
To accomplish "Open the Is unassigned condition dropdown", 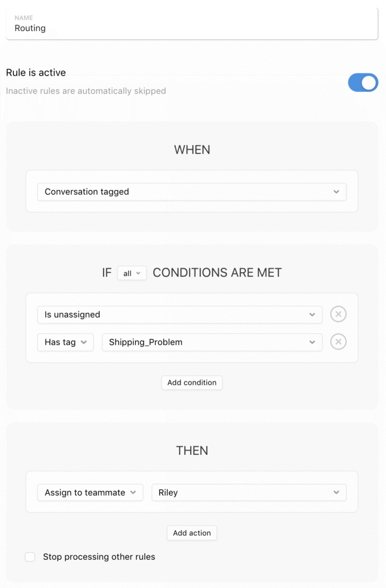I will point(180,314).
